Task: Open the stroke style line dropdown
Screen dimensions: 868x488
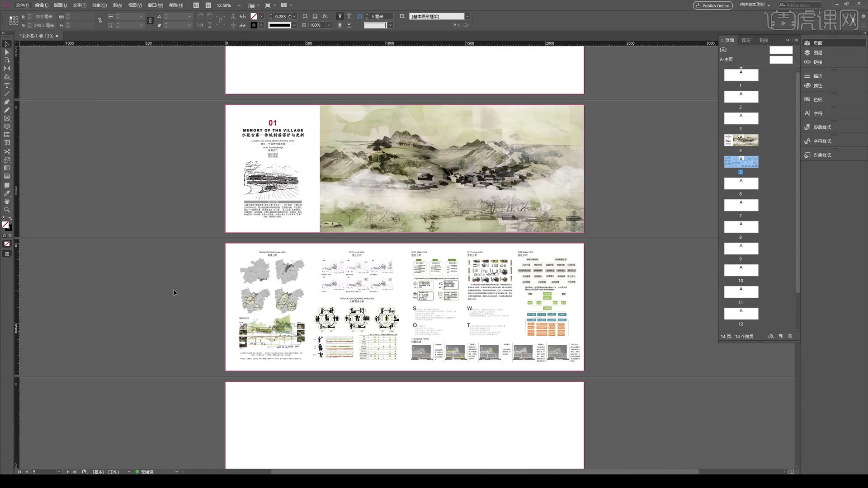Action: (x=294, y=25)
